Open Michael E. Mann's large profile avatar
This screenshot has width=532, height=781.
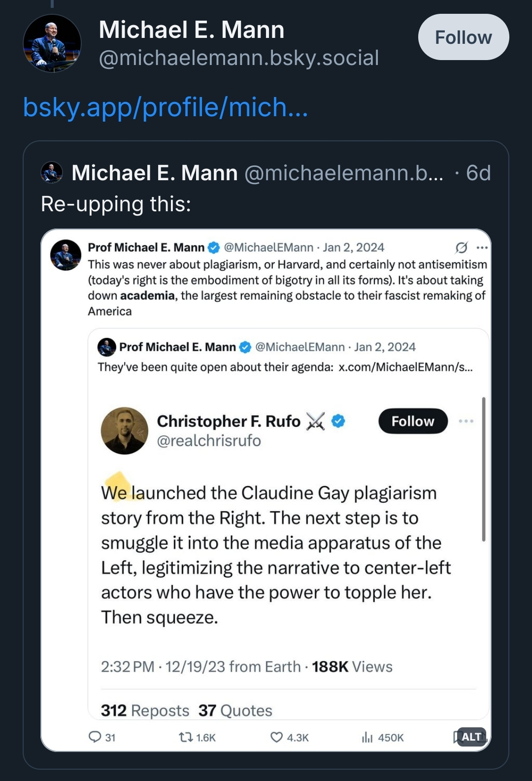click(52, 43)
